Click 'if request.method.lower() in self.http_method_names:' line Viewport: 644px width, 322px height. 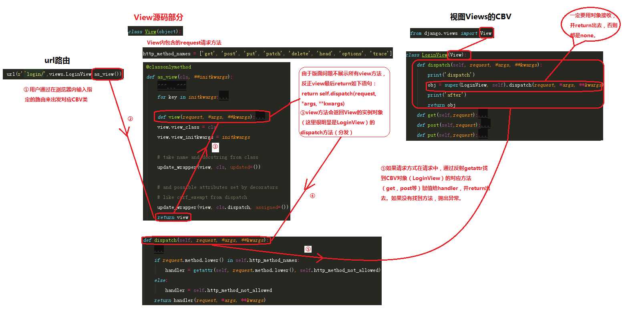(x=227, y=260)
